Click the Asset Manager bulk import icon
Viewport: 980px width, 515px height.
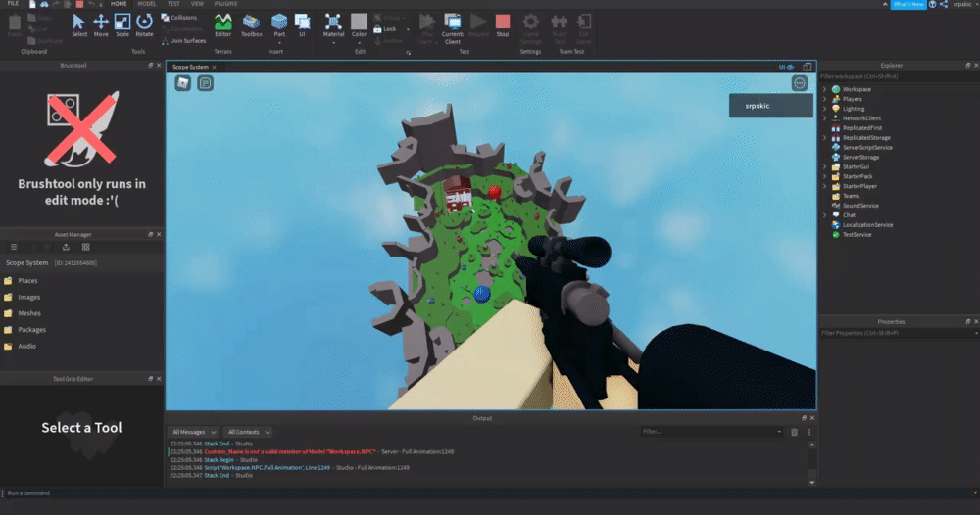[66, 247]
